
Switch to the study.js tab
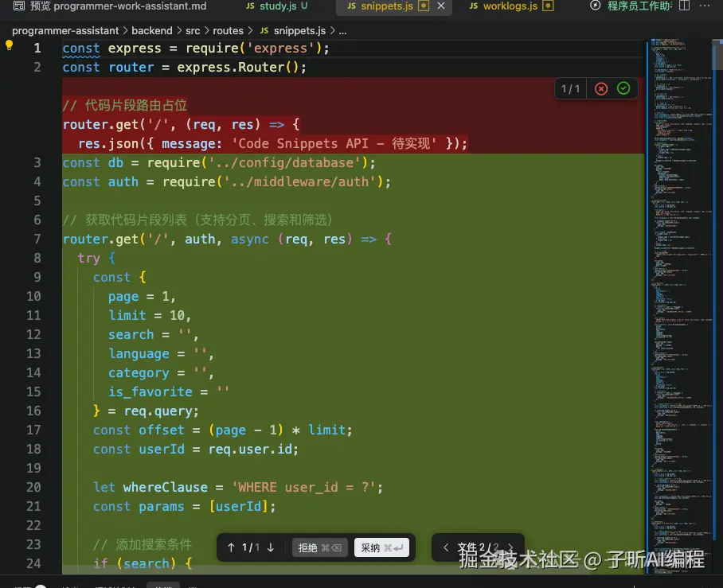click(276, 6)
